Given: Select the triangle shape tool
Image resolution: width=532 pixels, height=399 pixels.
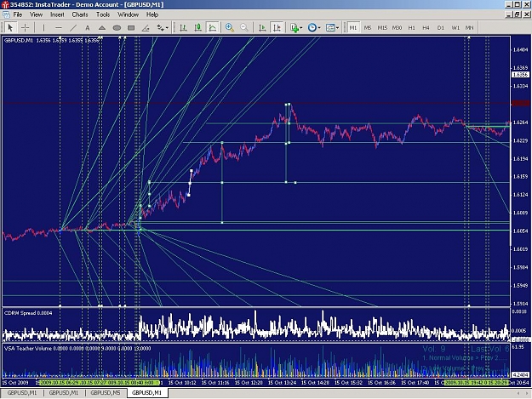Looking at the screenshot, I should click(102, 28).
